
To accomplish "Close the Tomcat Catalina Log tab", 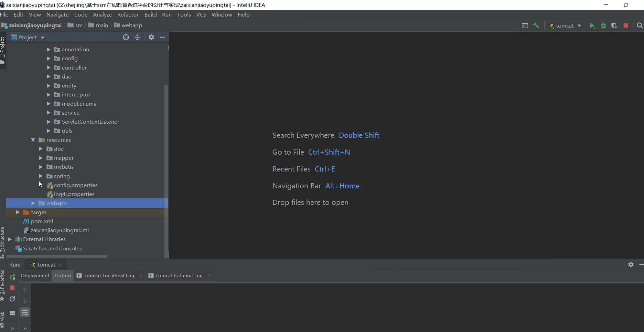I will point(209,276).
